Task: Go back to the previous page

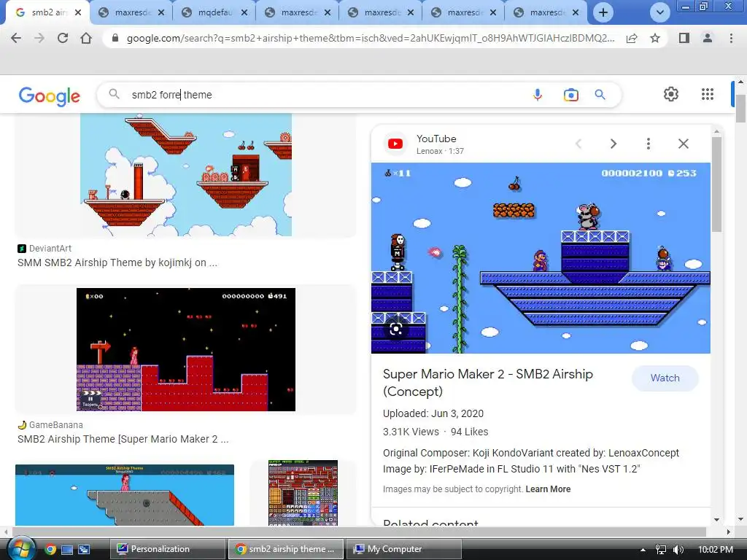Action: 16,38
